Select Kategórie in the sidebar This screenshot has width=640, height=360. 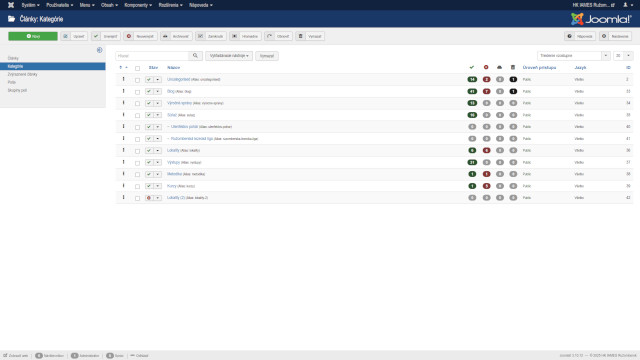click(x=53, y=66)
